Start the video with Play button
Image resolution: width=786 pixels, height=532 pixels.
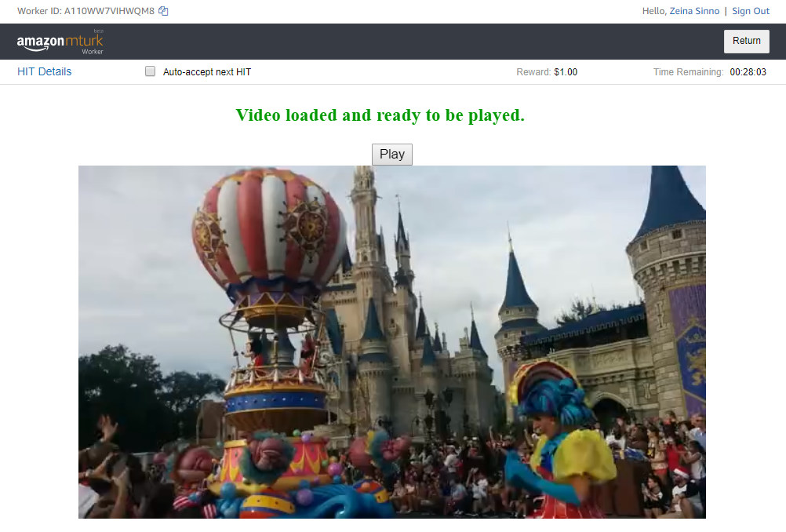[x=391, y=155]
